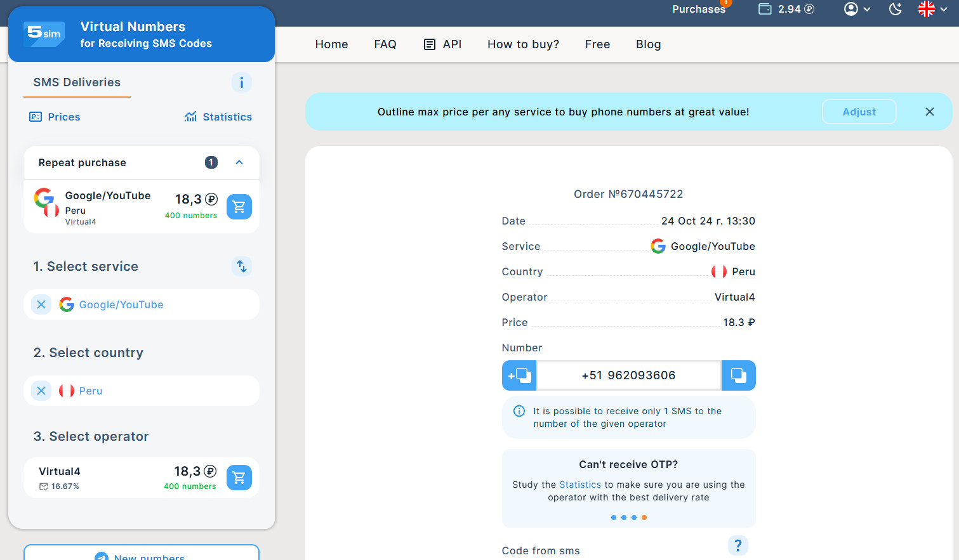This screenshot has height=560, width=959.
Task: Open How to buy? guide
Action: point(524,44)
